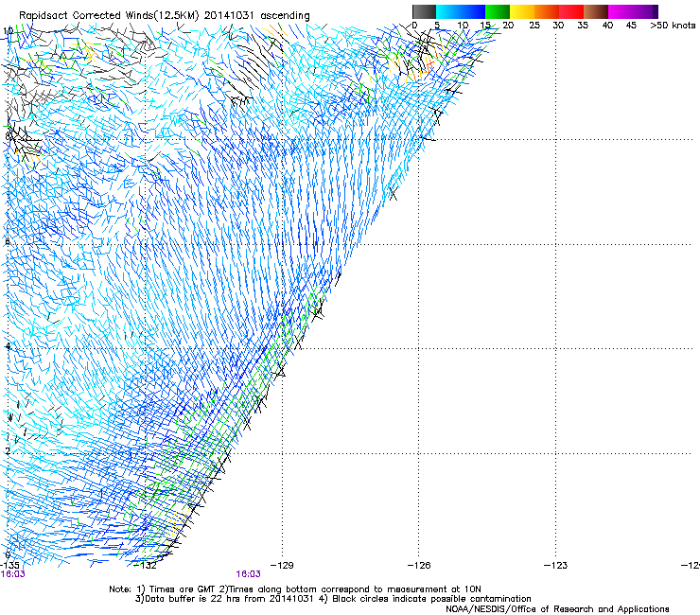700x615 pixels.
Task: Click the '-135' longitude axis label
Action: click(9, 565)
